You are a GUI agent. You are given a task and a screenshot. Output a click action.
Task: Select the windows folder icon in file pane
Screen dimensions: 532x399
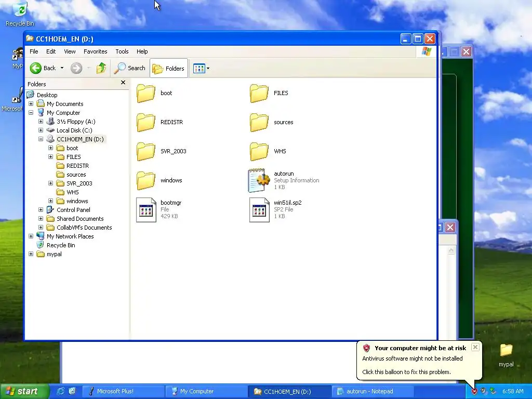[x=146, y=180]
